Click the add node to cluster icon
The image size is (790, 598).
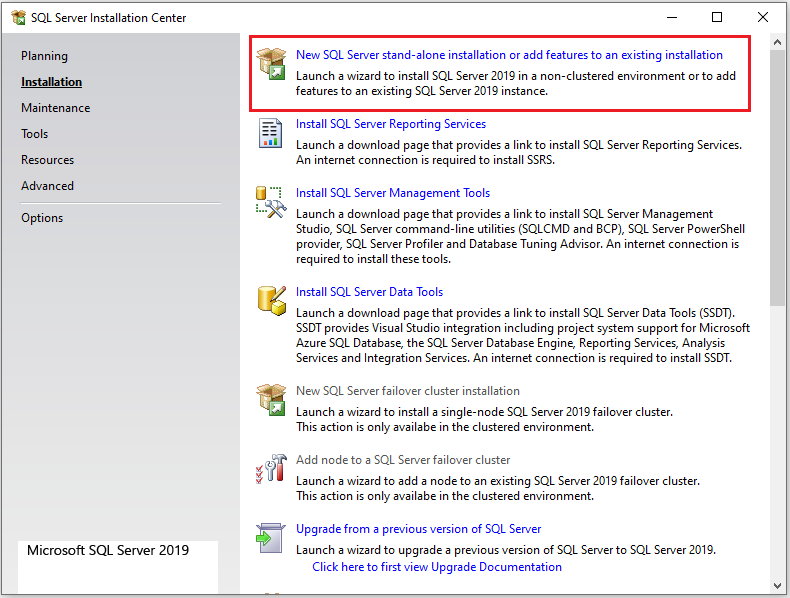pos(271,468)
